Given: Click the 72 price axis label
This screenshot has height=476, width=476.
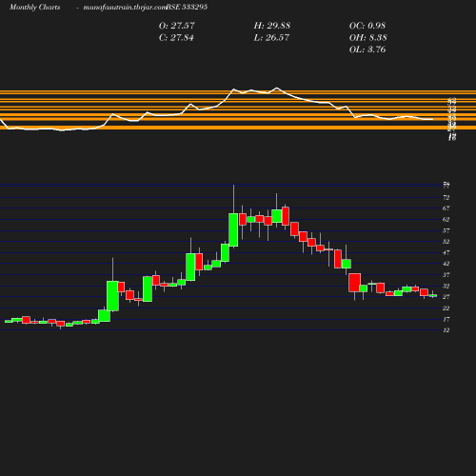Looking at the screenshot, I should coord(446,198).
